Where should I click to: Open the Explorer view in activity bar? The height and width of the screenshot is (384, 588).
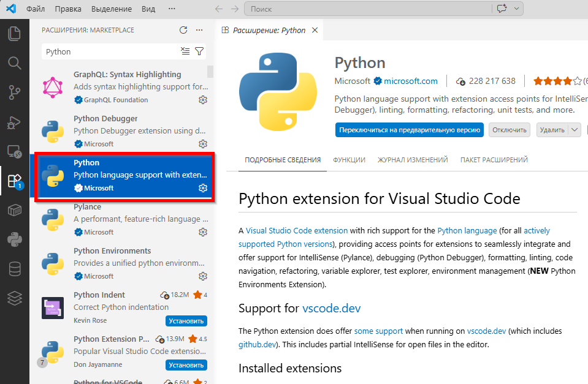click(14, 34)
